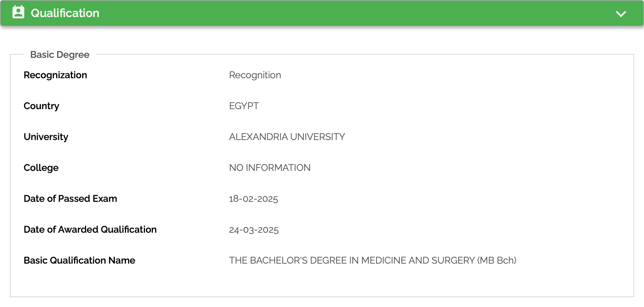Click the Country field label

click(x=41, y=106)
